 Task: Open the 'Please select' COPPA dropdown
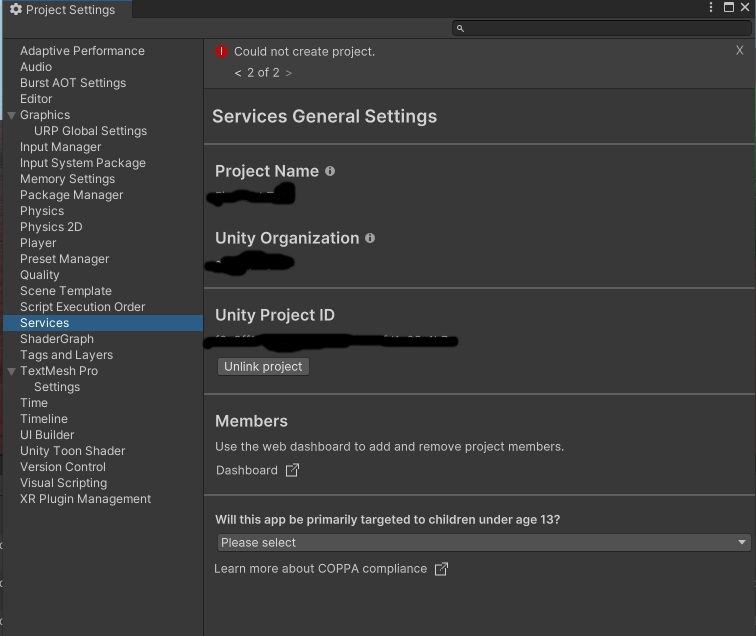point(484,542)
